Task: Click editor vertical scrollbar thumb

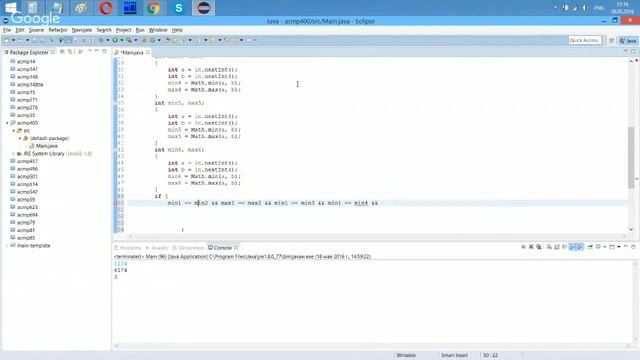Action: 631,157
